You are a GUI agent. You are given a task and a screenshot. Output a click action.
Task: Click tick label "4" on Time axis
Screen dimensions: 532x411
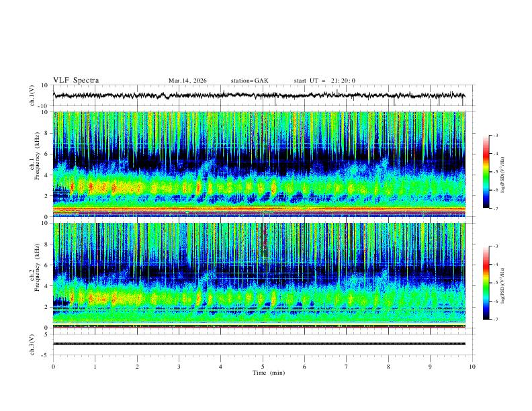220,367
